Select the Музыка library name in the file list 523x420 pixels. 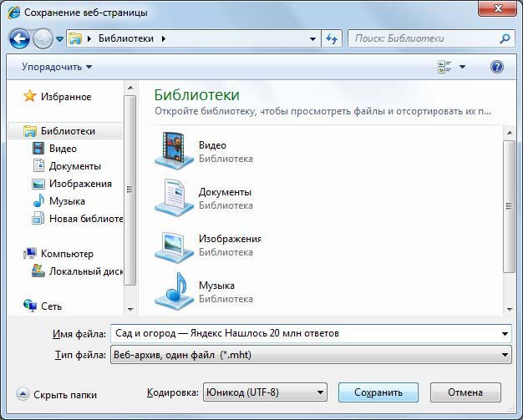pyautogui.click(x=216, y=286)
